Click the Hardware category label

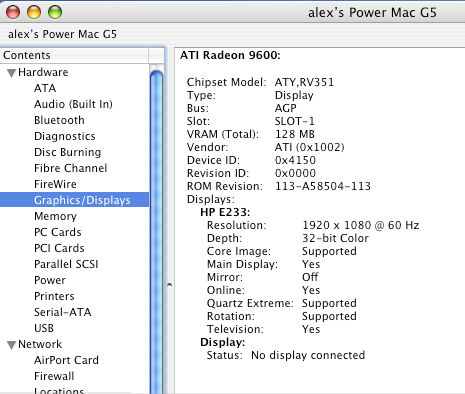coord(43,72)
